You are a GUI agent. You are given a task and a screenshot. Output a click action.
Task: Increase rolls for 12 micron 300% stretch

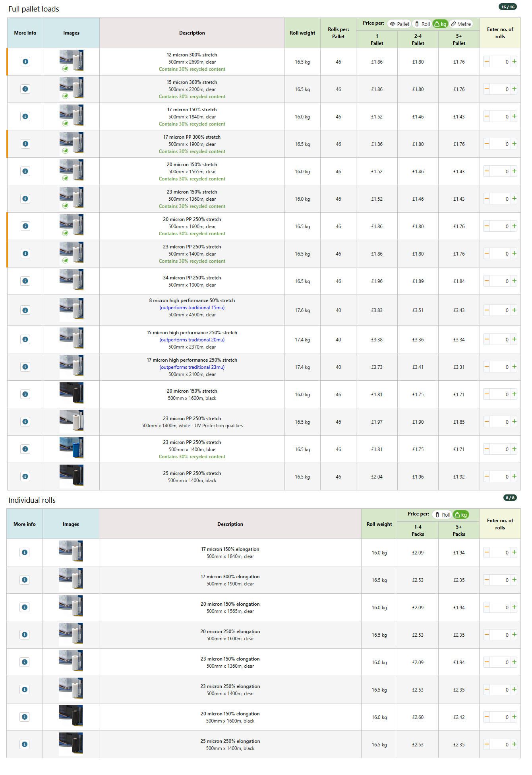(x=514, y=62)
